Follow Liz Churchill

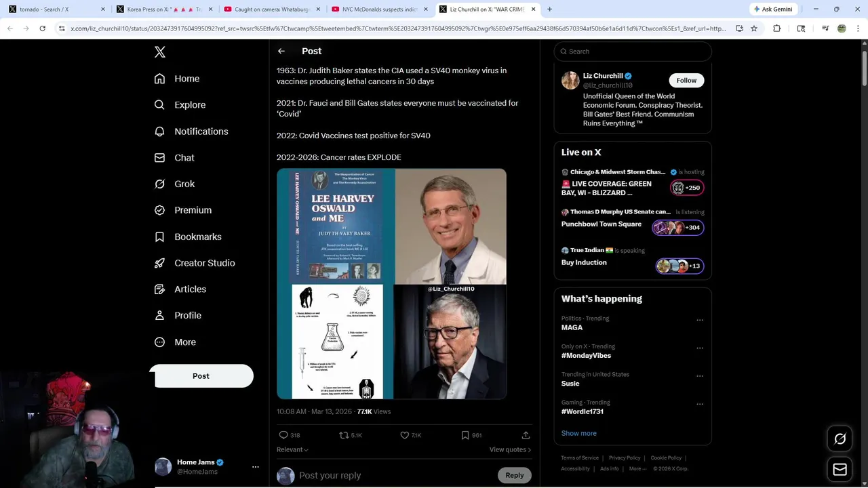coord(686,80)
